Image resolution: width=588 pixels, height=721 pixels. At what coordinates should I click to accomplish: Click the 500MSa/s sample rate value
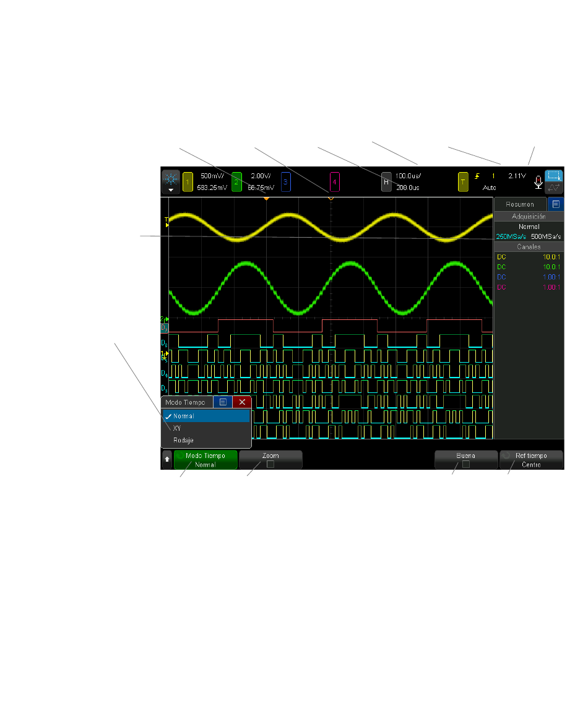coord(546,237)
